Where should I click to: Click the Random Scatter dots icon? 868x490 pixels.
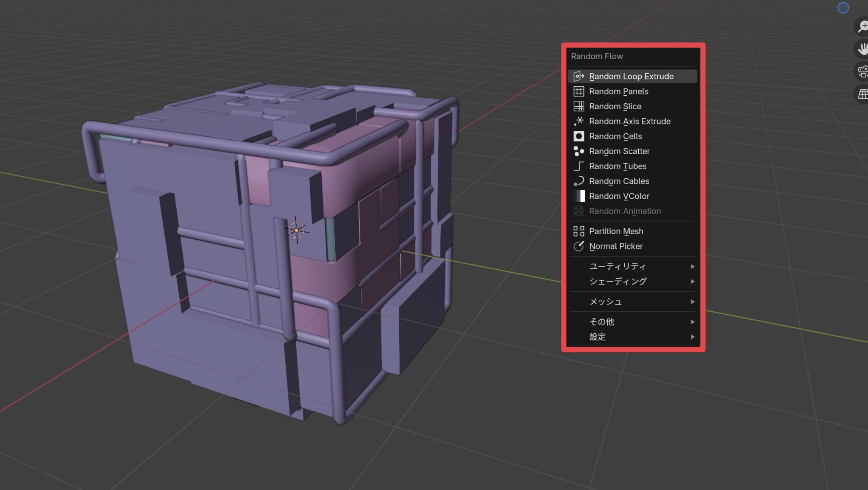[x=579, y=151]
